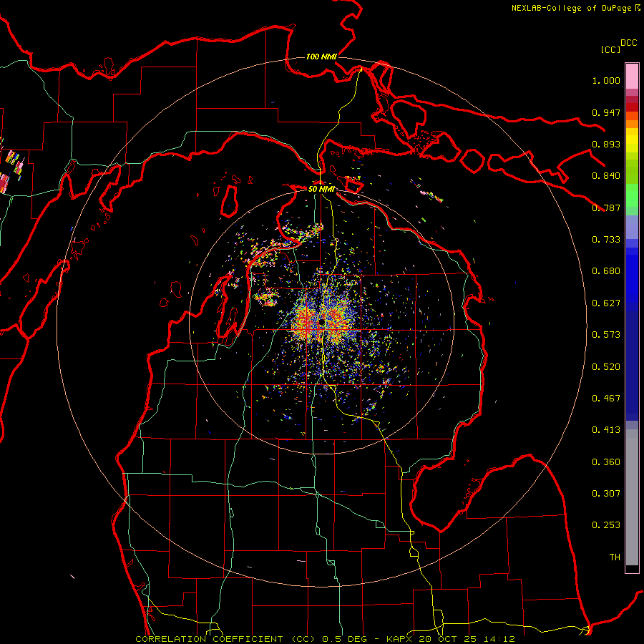Click the 100 NMI range ring label

321,57
